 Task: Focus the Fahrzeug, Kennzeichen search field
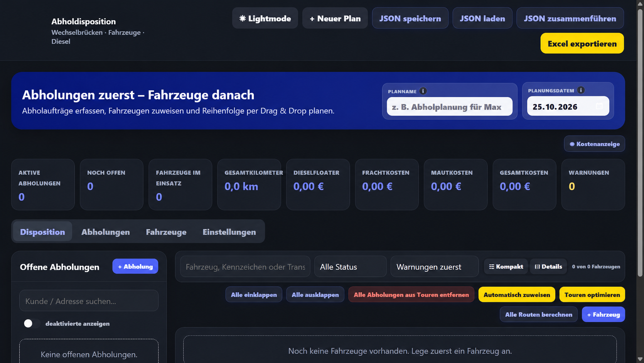point(245,267)
